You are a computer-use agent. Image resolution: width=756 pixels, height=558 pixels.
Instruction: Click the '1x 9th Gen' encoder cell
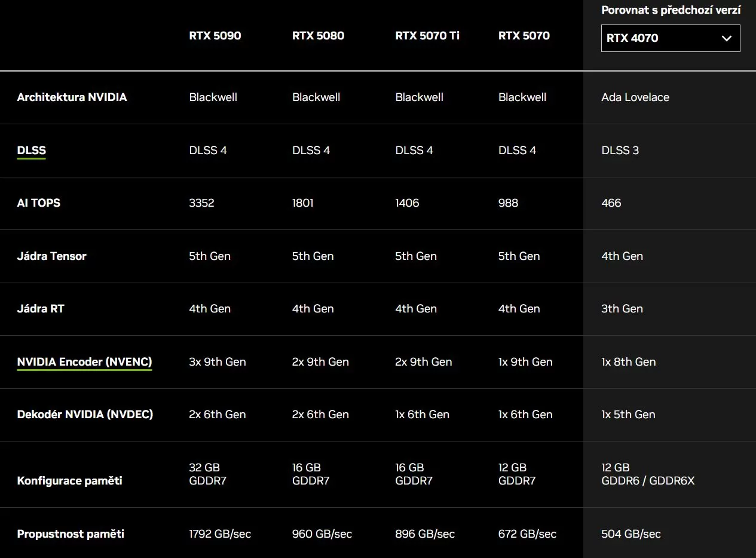(x=525, y=362)
